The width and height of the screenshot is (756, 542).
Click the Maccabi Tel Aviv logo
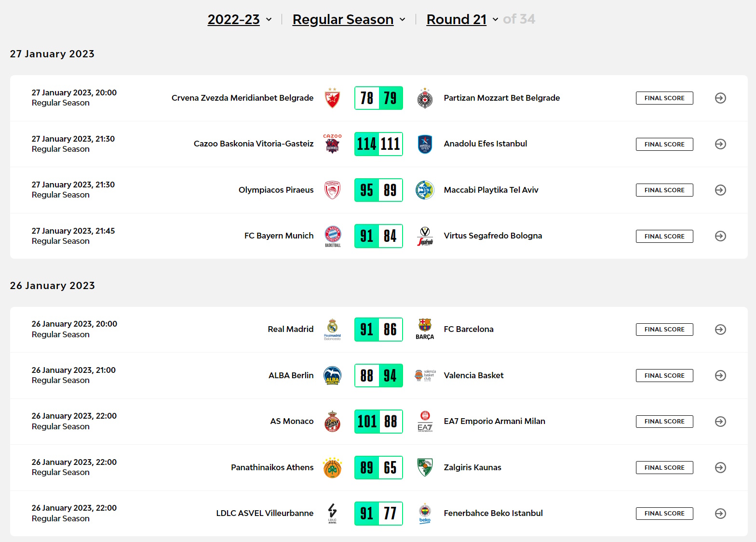click(425, 190)
